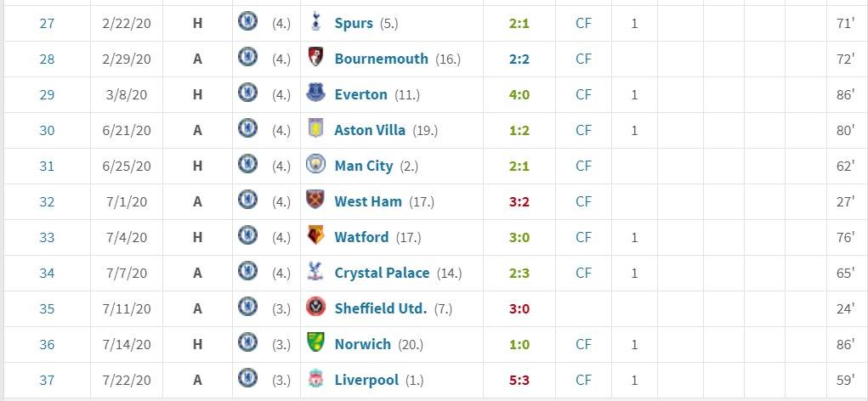The image size is (868, 401).
Task: Click the Sheffield Utd. crest icon
Action: point(316,308)
